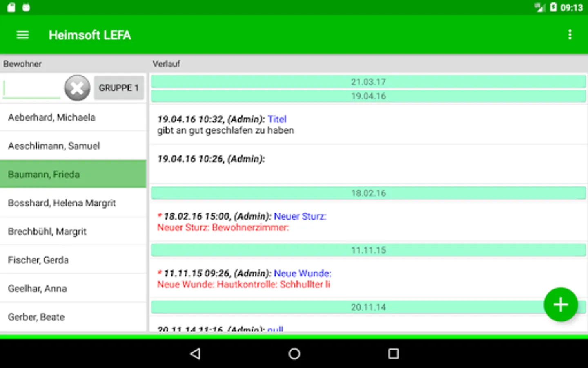The height and width of the screenshot is (368, 588).
Task: Click the 19.04.16 date header bar
Action: (x=368, y=96)
